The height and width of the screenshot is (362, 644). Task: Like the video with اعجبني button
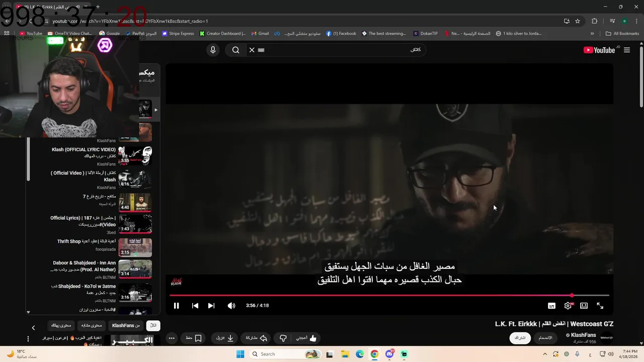[x=306, y=338]
